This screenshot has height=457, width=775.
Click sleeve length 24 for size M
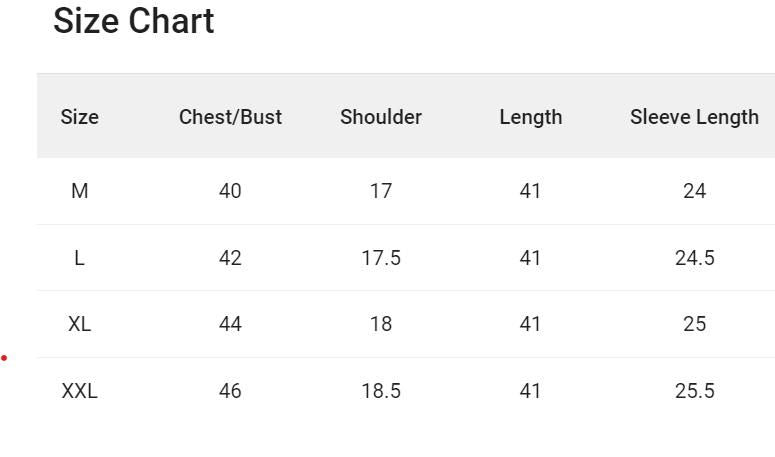(x=694, y=191)
